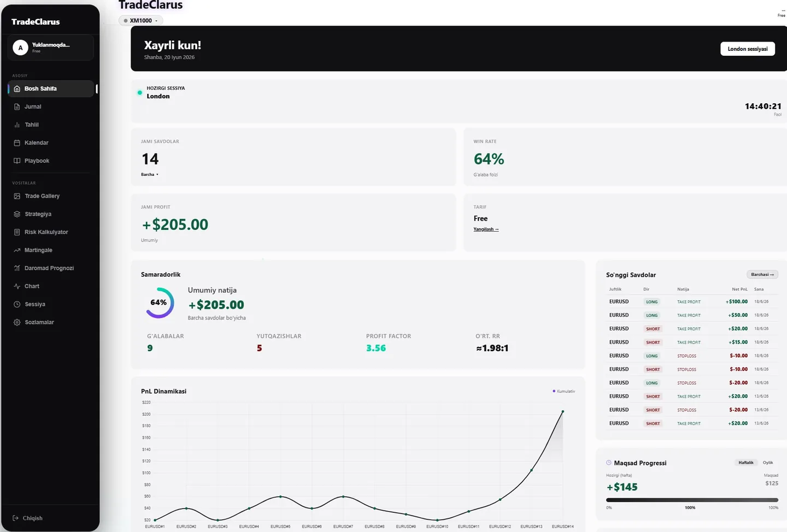Click the +$50.00 trade row
Image resolution: width=787 pixels, height=532 pixels.
point(691,315)
